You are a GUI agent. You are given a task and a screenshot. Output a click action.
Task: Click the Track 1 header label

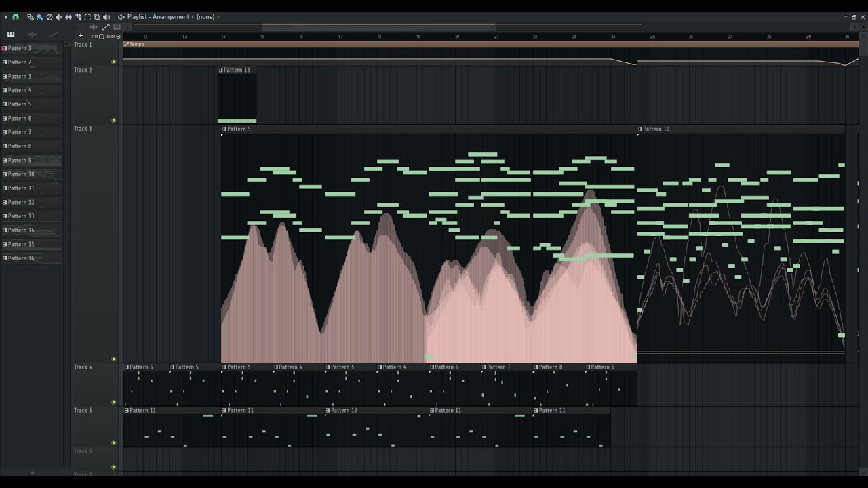click(83, 45)
